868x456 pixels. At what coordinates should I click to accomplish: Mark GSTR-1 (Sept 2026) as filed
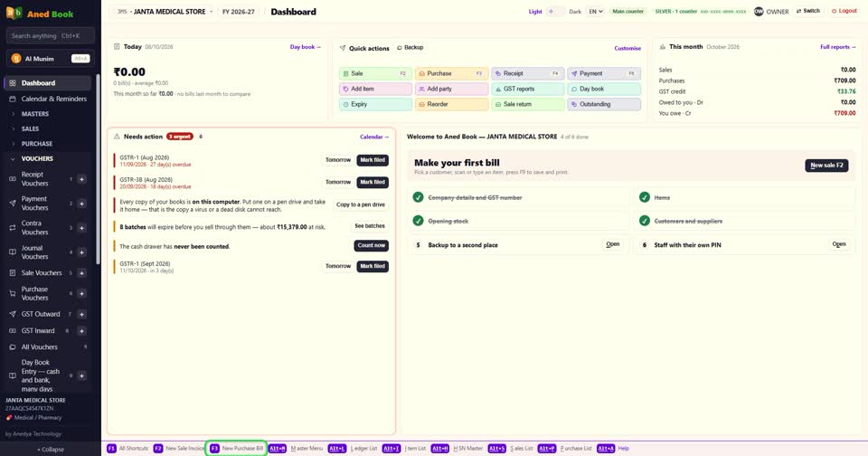point(373,267)
